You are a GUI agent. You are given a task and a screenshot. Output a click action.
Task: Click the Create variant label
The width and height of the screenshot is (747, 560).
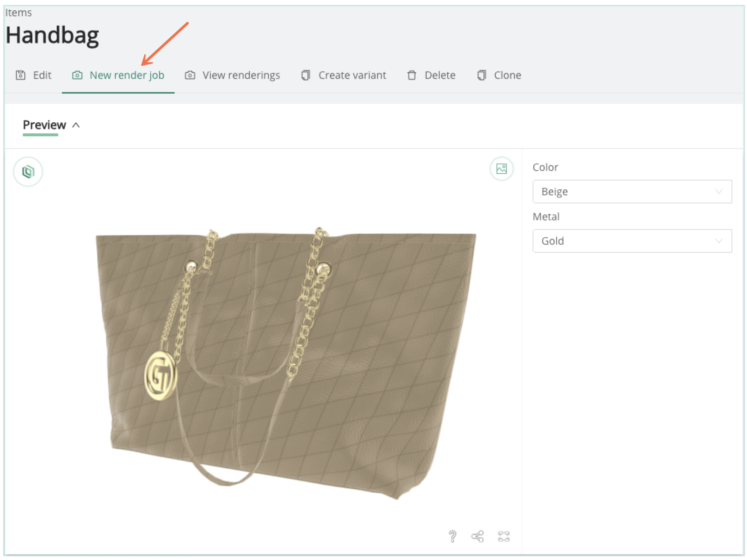coord(352,75)
